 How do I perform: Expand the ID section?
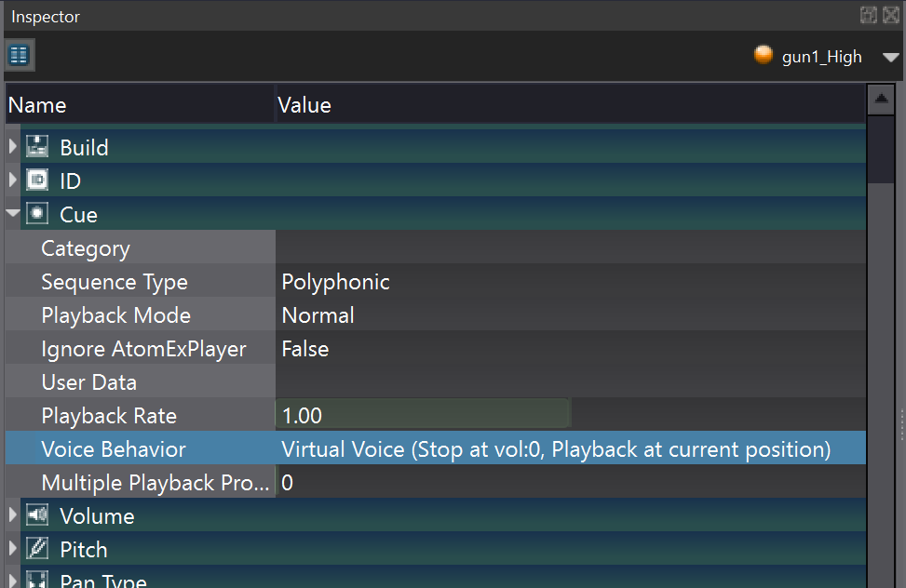[13, 180]
